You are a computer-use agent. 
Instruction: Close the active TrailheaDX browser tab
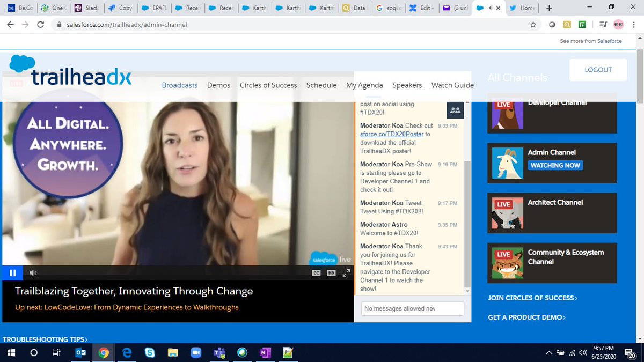pyautogui.click(x=499, y=8)
